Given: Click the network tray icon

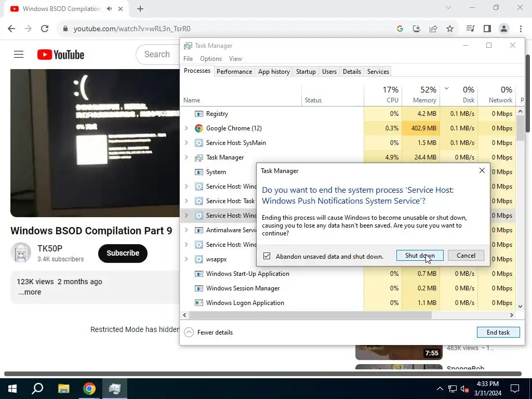Looking at the screenshot, I should tap(453, 389).
